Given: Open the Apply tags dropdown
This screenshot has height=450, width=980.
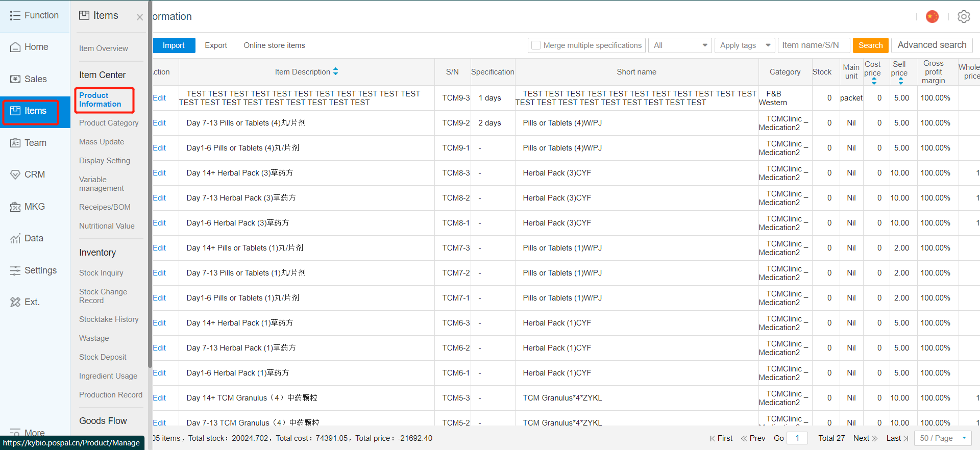Looking at the screenshot, I should tap(745, 45).
